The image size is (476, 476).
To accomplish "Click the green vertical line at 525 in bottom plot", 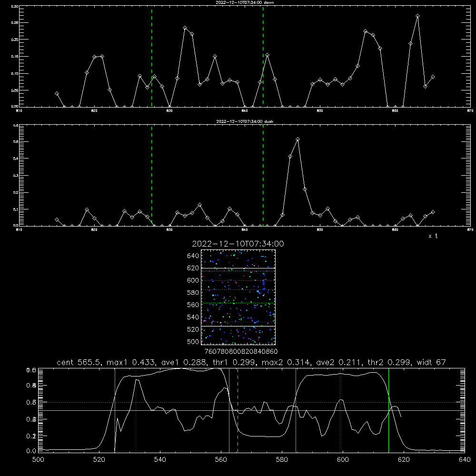I will tap(115, 410).
